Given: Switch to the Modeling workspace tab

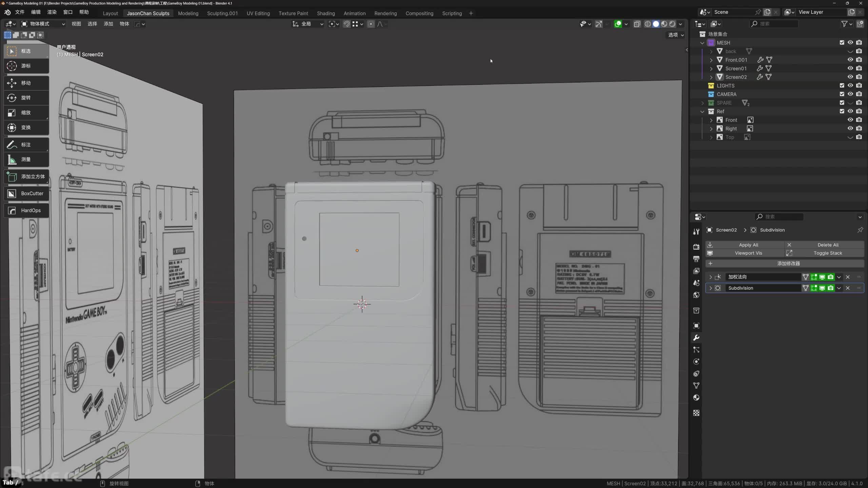Looking at the screenshot, I should pyautogui.click(x=188, y=13).
